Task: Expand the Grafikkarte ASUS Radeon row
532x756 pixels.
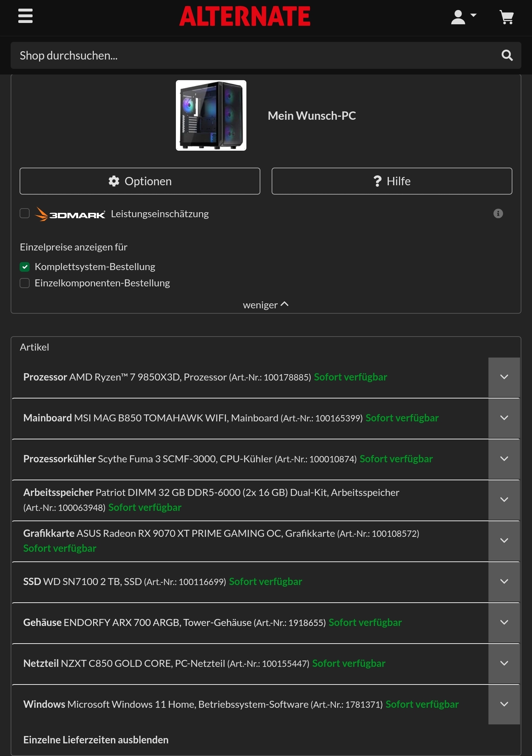Action: 504,540
